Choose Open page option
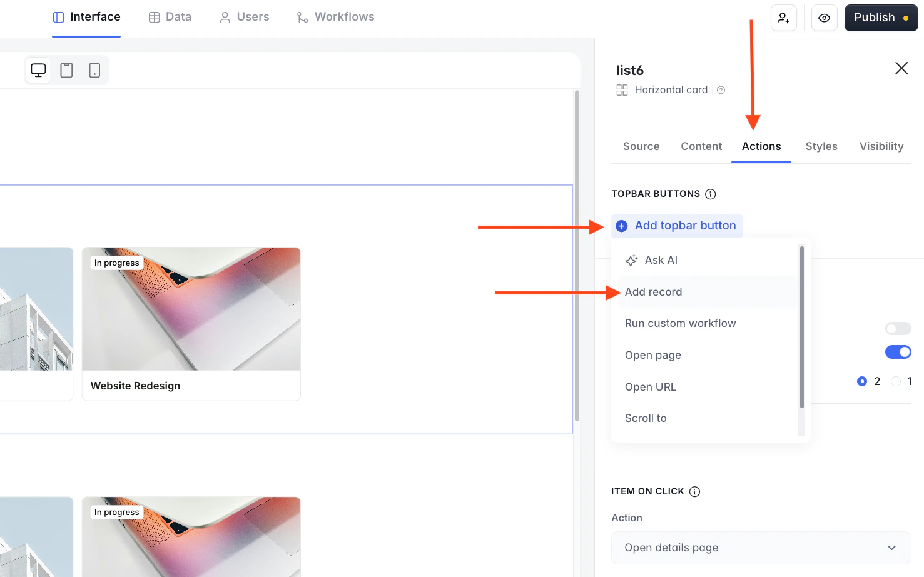The width and height of the screenshot is (924, 577). (708, 355)
